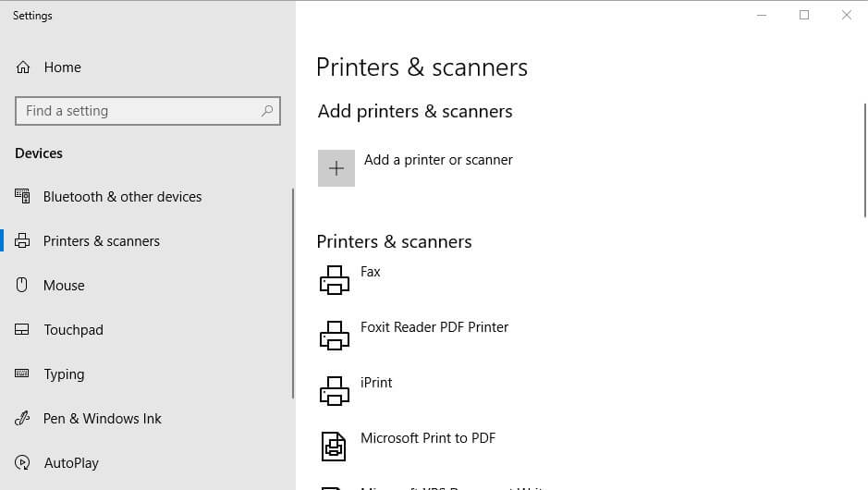
Task: Open Bluetooth & other devices page
Action: 122,197
